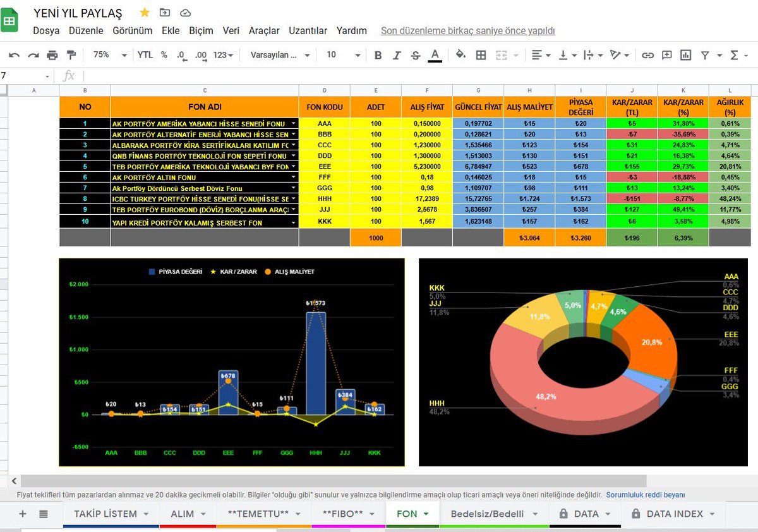Expand dropdown in YAPI KREDİ PORTFÖY KALAMIŞ cell

coord(293,222)
